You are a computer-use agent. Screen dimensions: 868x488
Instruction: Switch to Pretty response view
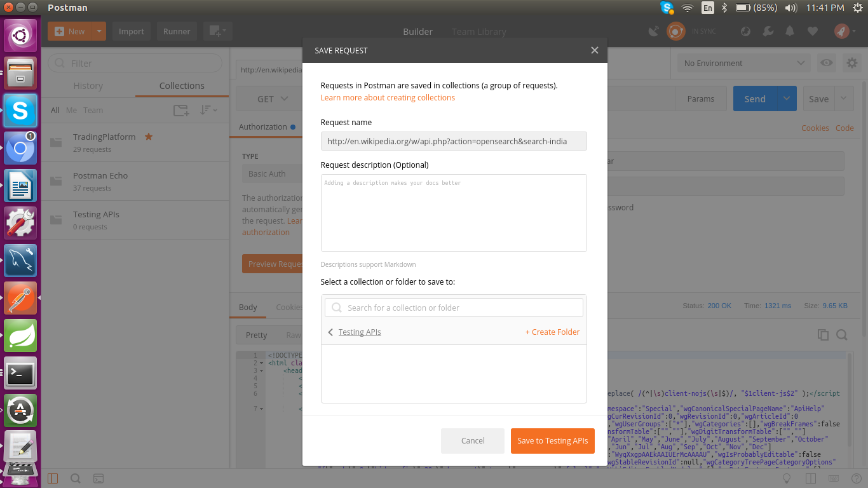click(257, 335)
